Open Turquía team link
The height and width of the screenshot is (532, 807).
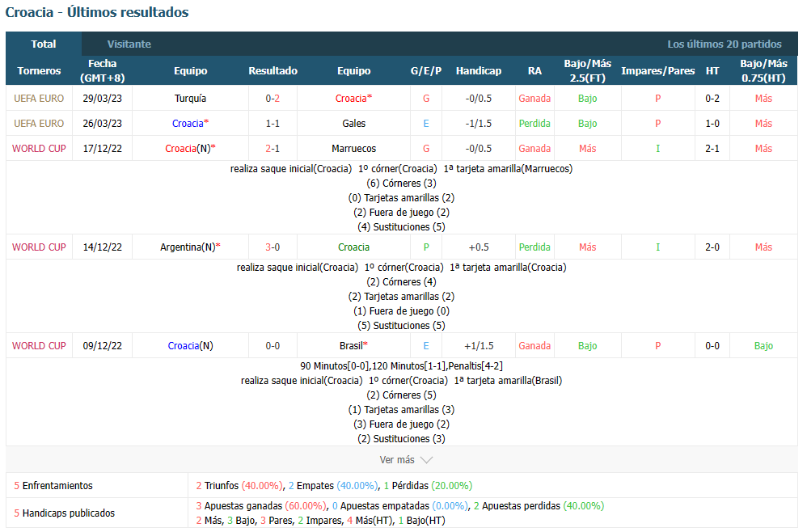tap(190, 99)
